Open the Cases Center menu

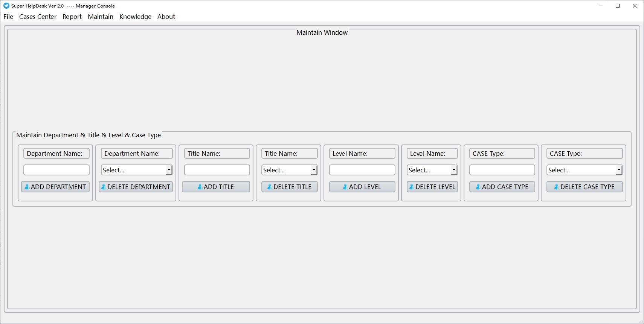pos(38,17)
